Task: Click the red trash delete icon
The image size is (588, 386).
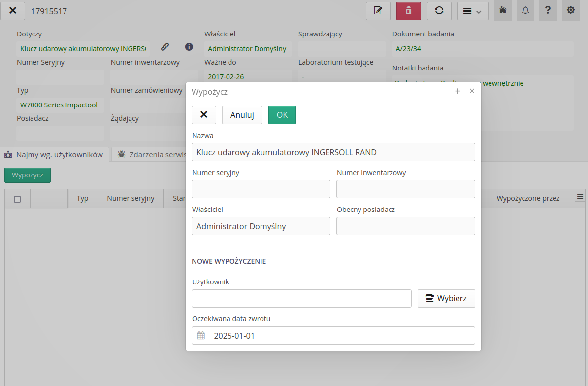Action: pos(408,11)
